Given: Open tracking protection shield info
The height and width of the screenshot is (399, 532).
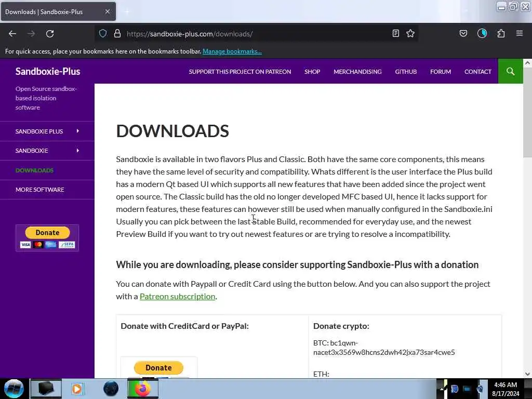Looking at the screenshot, I should [103, 34].
